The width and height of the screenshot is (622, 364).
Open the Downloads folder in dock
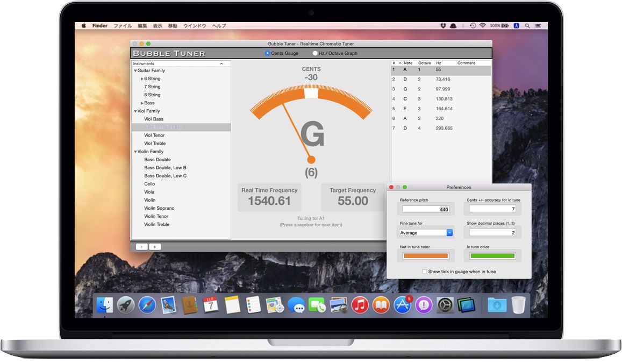point(497,305)
